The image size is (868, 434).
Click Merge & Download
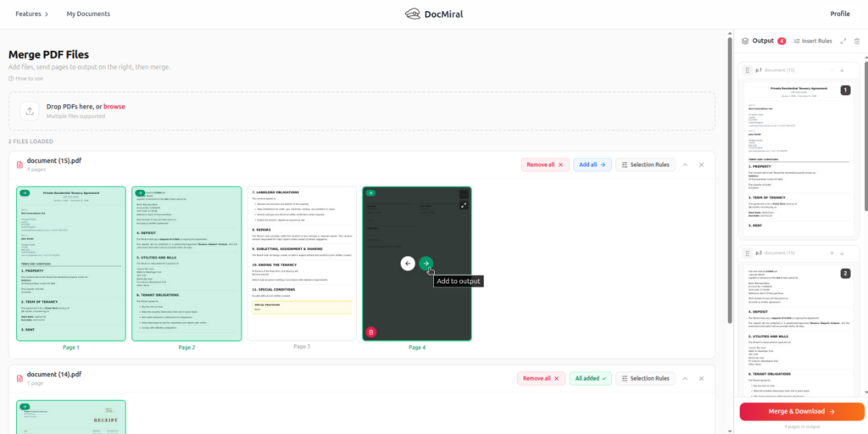[x=802, y=411]
